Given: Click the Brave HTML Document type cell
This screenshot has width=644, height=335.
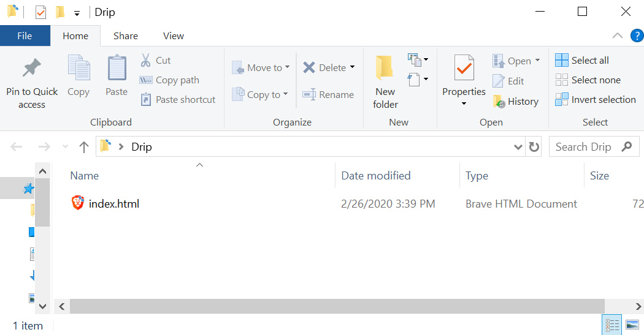Looking at the screenshot, I should pos(521,204).
